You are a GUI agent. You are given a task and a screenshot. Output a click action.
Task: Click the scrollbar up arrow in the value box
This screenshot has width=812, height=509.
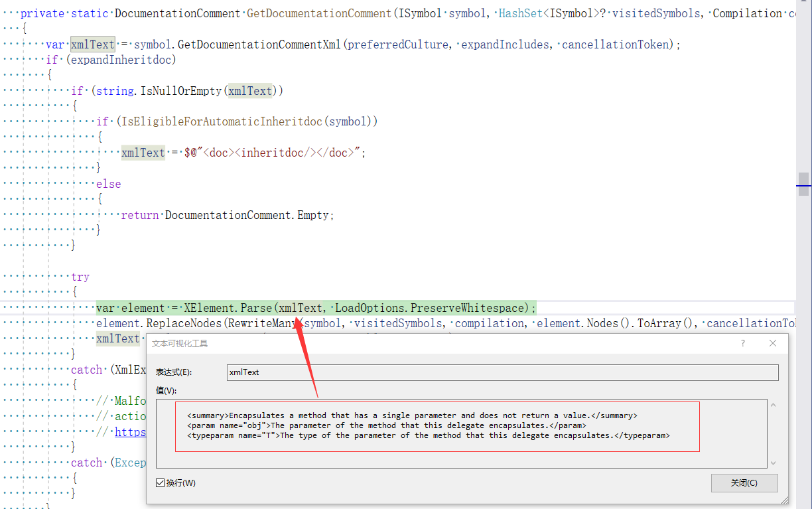pyautogui.click(x=775, y=403)
